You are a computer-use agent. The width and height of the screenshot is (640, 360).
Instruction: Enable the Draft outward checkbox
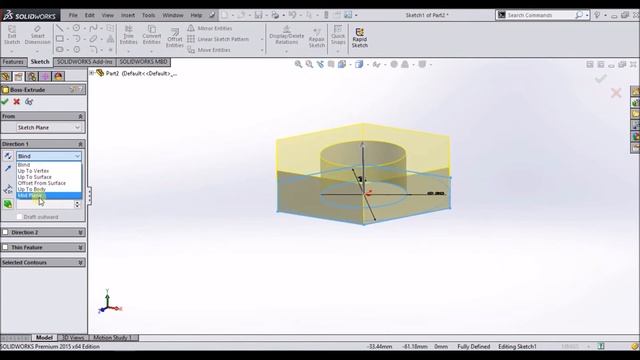coord(19,217)
